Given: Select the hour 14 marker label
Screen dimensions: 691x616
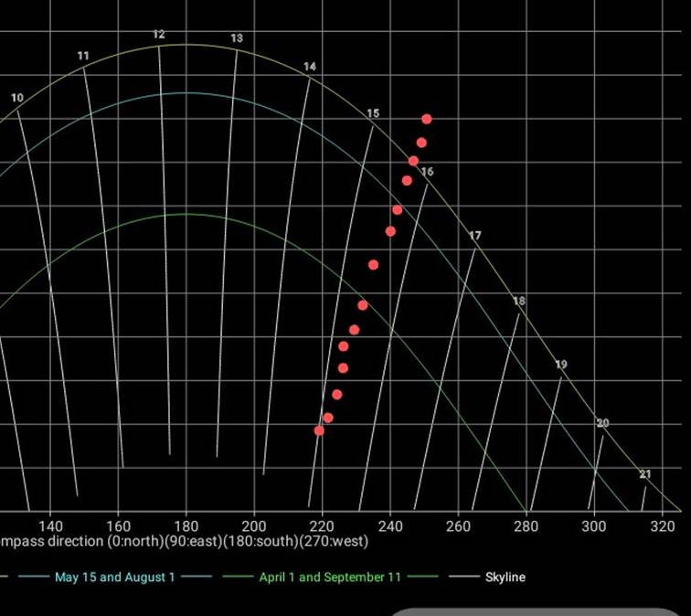Looking at the screenshot, I should pyautogui.click(x=310, y=67).
